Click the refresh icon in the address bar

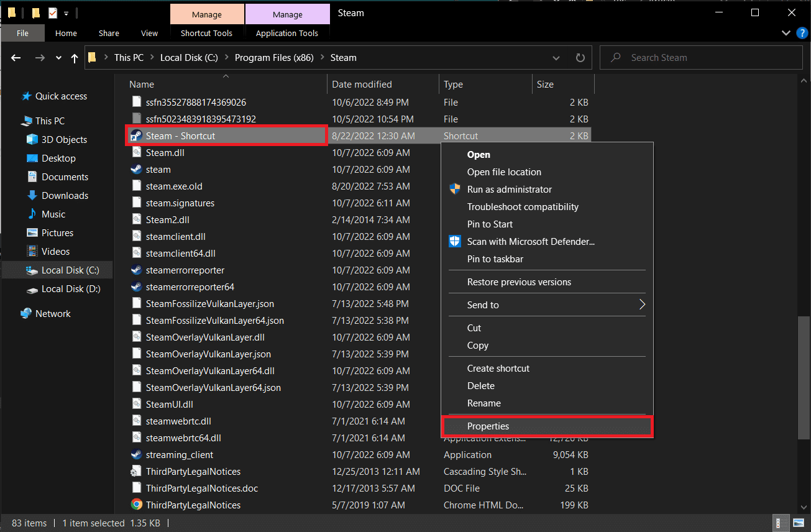coord(580,57)
